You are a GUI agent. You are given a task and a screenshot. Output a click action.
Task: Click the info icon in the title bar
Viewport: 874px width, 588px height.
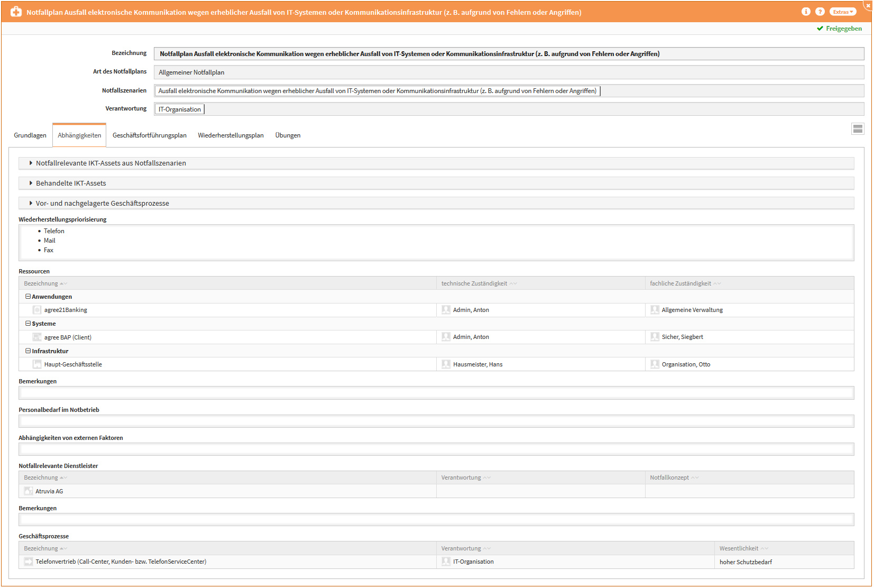(x=806, y=12)
